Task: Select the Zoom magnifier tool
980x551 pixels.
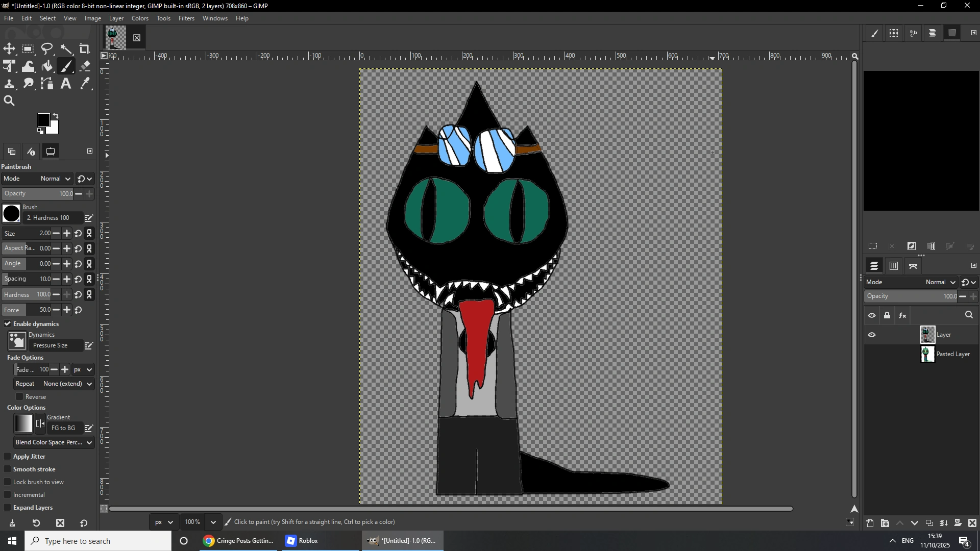Action: coord(9,101)
